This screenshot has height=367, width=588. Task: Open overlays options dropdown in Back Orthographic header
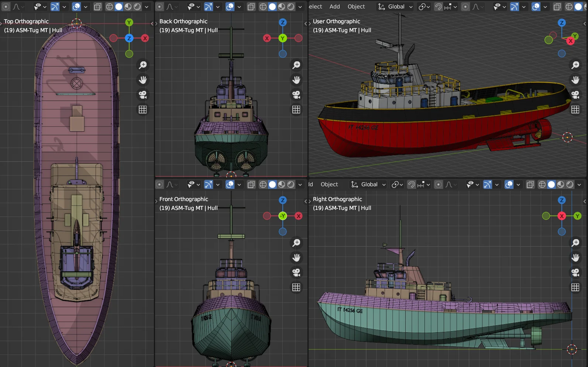[239, 7]
